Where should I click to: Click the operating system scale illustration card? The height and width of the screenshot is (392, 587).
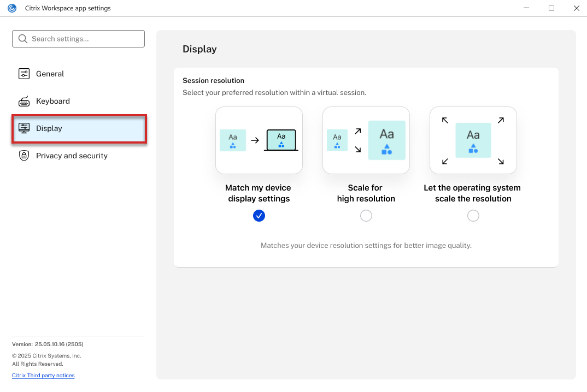point(473,140)
